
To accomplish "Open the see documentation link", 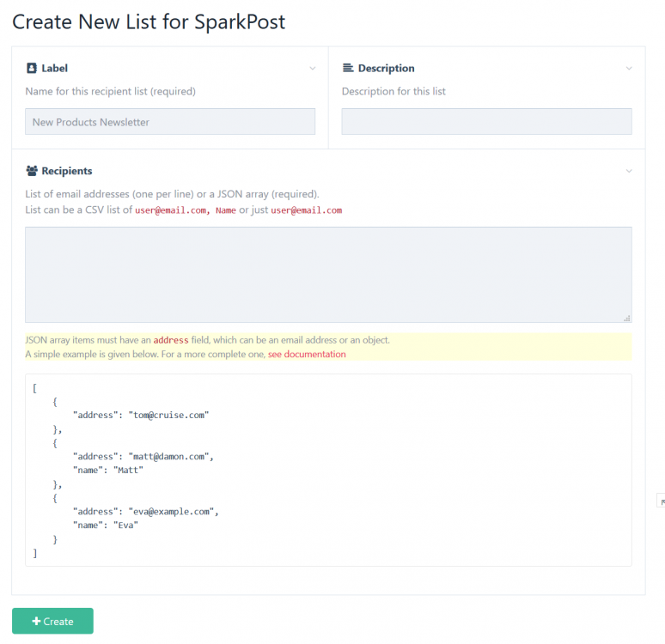I will (x=307, y=354).
